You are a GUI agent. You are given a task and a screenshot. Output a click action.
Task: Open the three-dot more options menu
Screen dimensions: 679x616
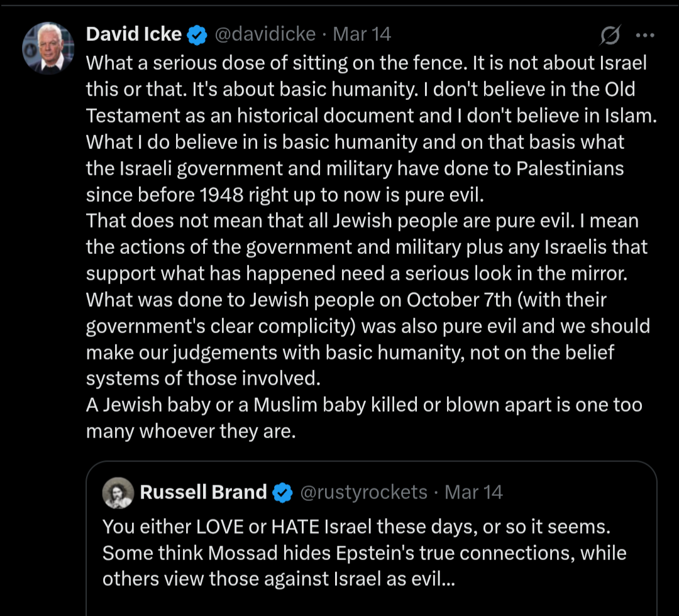click(646, 36)
